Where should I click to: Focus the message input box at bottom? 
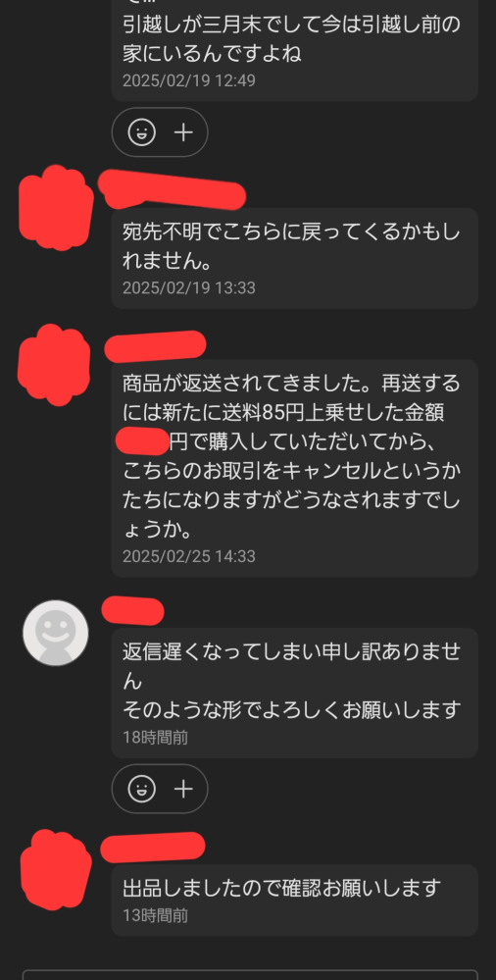250,975
